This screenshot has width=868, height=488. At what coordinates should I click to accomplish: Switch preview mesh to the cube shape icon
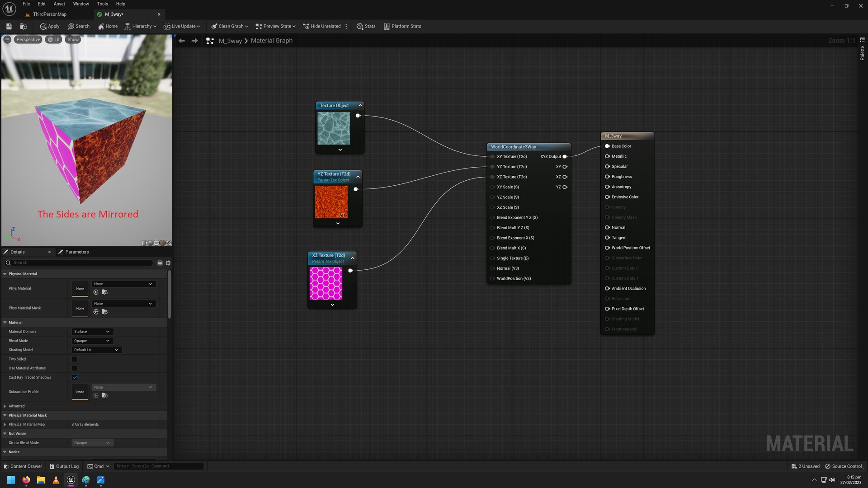click(x=162, y=243)
